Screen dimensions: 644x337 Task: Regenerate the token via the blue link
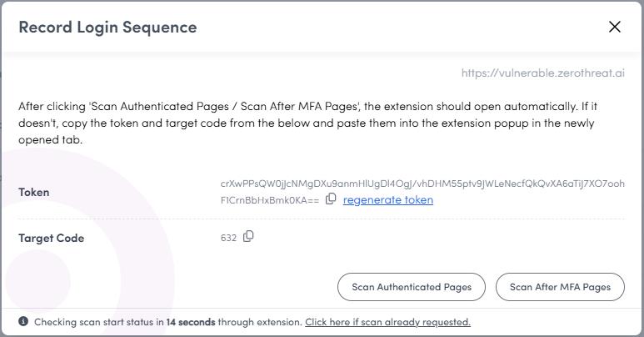[388, 199]
